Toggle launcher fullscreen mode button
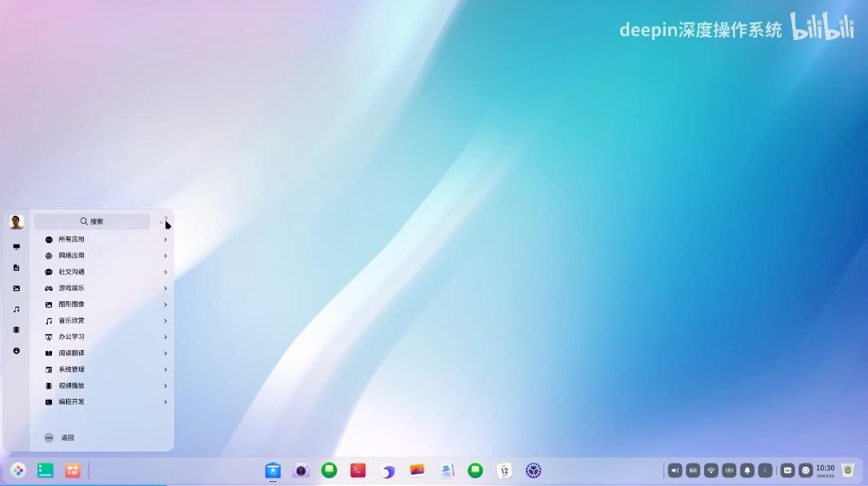The image size is (868, 486). click(x=164, y=221)
